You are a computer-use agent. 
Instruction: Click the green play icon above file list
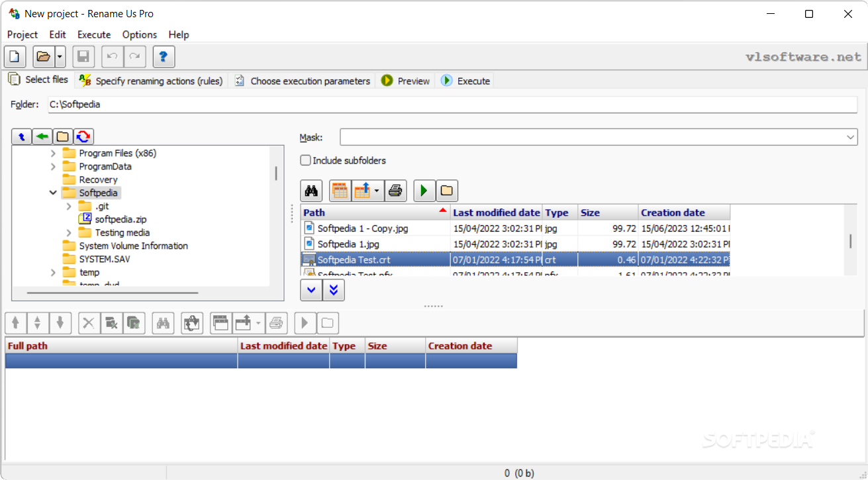[424, 191]
